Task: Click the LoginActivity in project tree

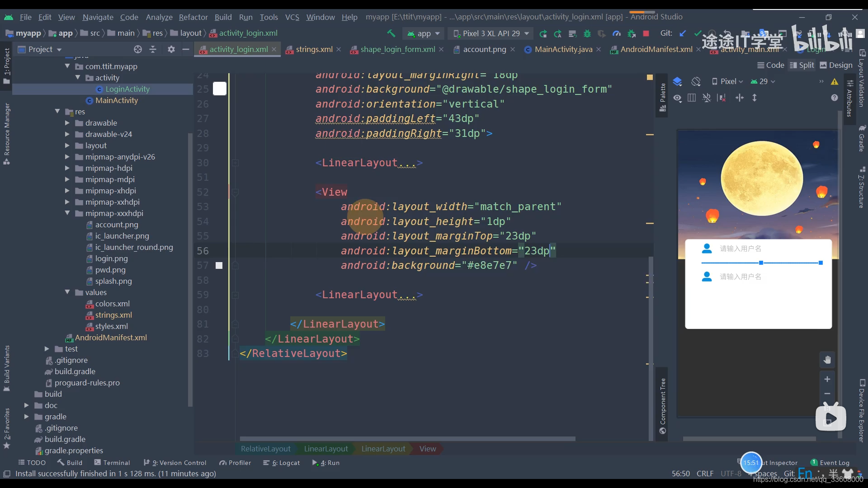Action: click(x=127, y=88)
